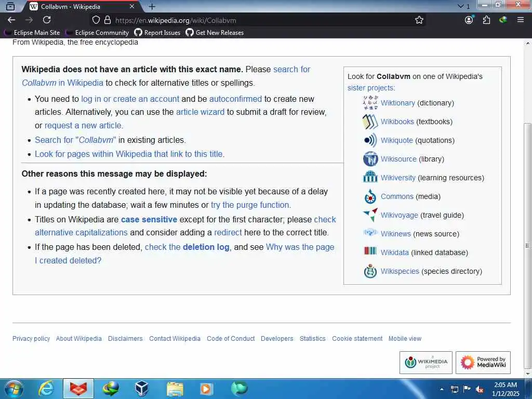Image resolution: width=532 pixels, height=399 pixels.
Task: Open the Wikidata link
Action: click(x=395, y=252)
